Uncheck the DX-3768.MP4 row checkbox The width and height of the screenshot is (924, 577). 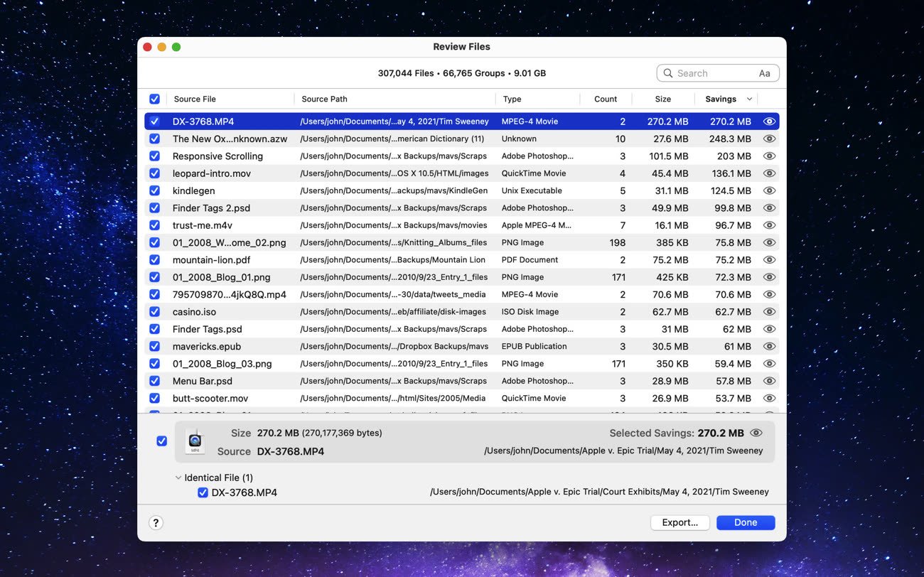click(x=154, y=122)
